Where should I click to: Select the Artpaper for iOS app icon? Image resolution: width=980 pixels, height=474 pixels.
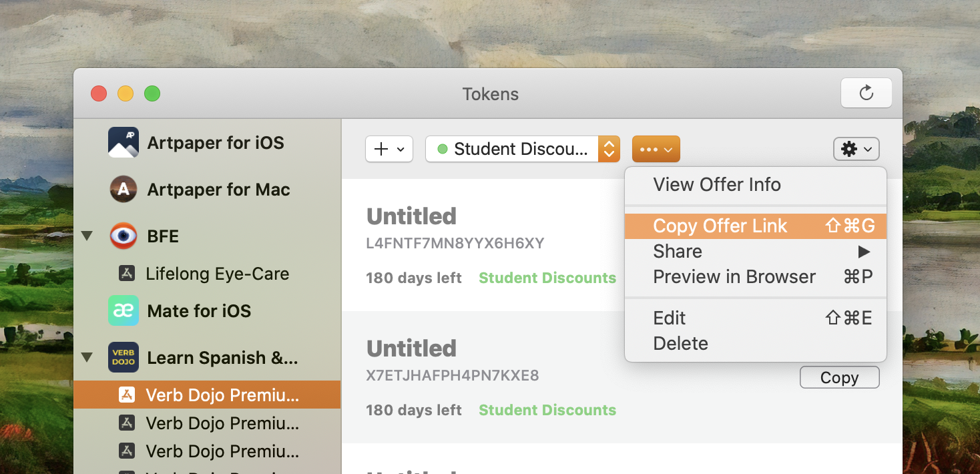pos(124,142)
